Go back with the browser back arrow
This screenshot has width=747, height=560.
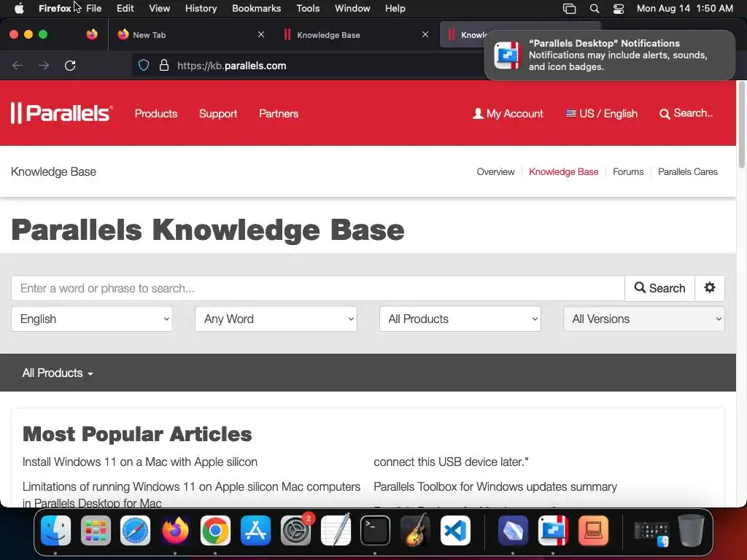[18, 65]
